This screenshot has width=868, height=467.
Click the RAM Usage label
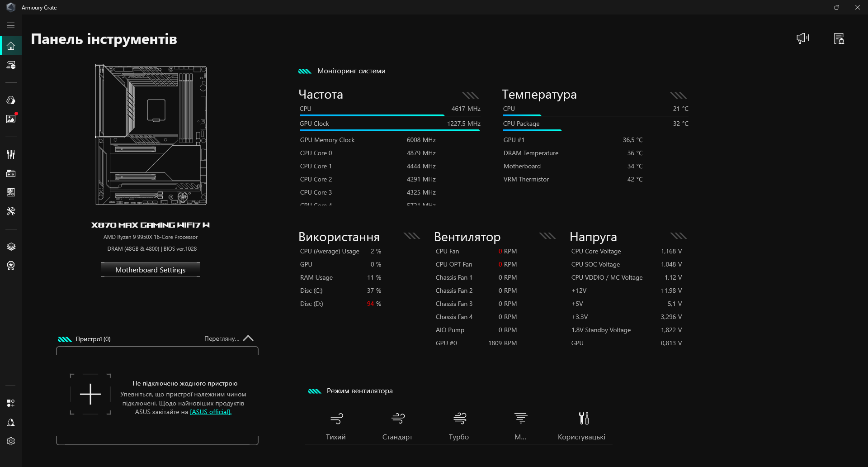pos(316,278)
